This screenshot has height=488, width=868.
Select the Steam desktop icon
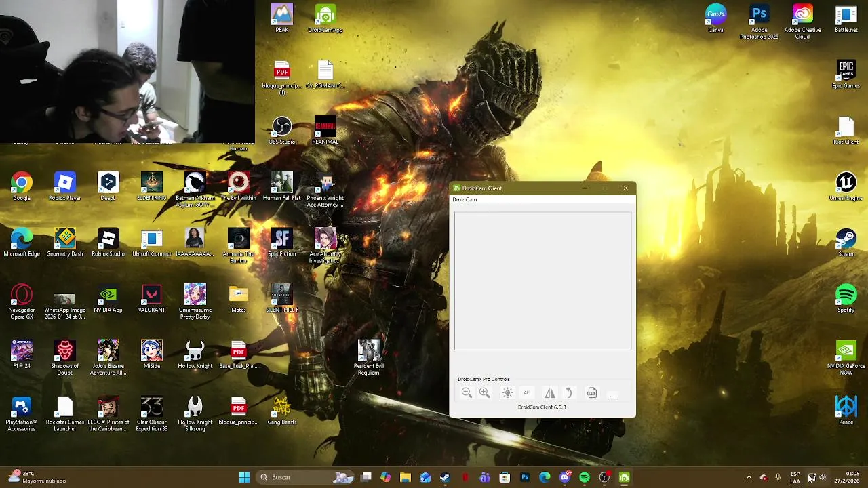[x=846, y=243]
